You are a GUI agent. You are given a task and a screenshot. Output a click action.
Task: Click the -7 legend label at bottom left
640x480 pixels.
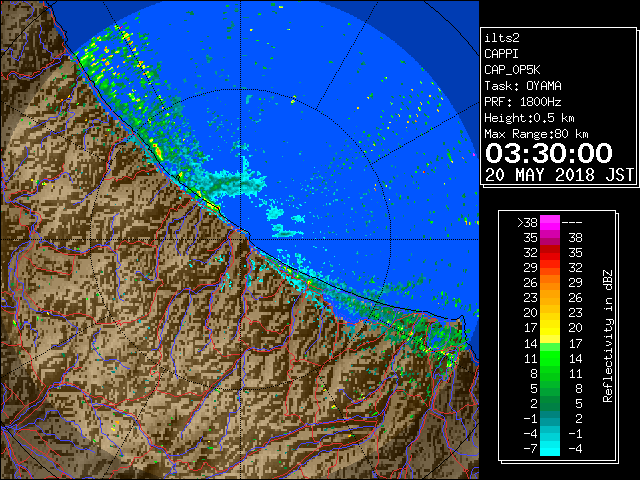(x=530, y=449)
